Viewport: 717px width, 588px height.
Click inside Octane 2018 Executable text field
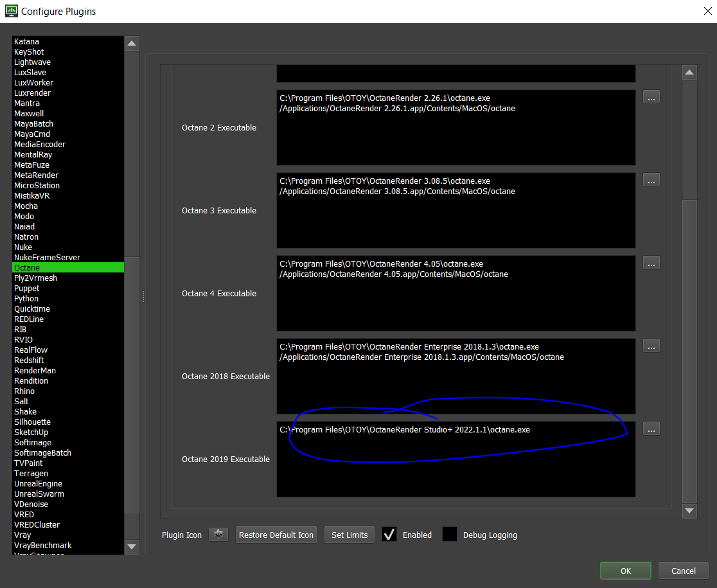[x=456, y=377]
